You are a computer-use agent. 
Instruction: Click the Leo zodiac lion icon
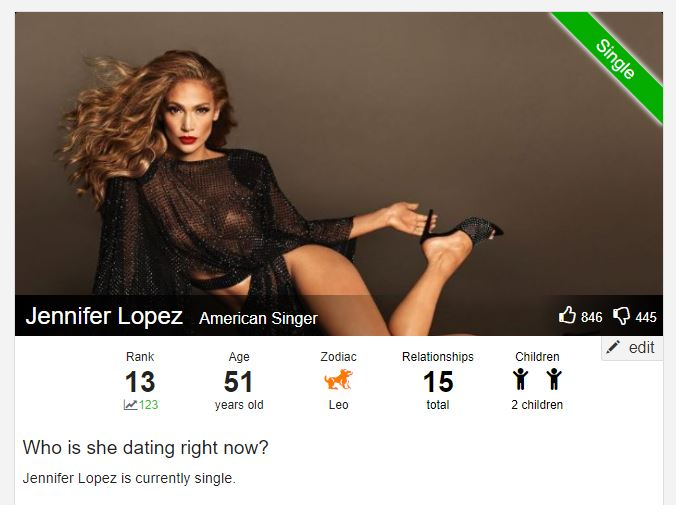[x=338, y=380]
